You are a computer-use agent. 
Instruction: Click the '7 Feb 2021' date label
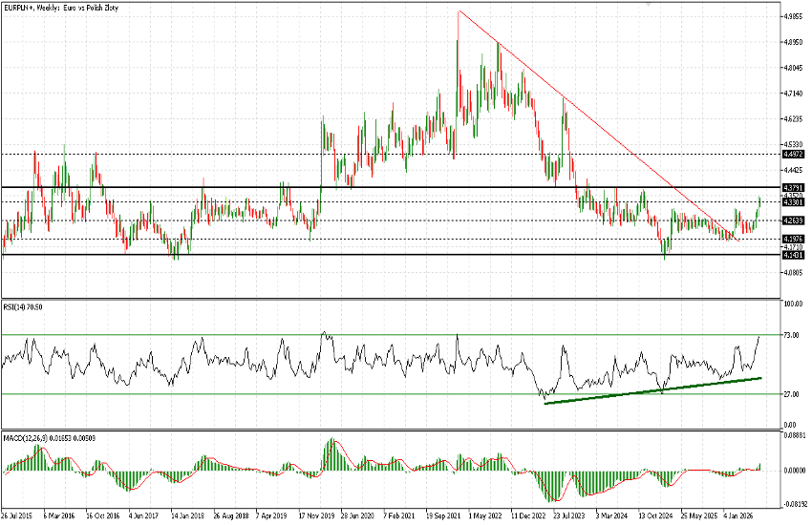[x=399, y=516]
